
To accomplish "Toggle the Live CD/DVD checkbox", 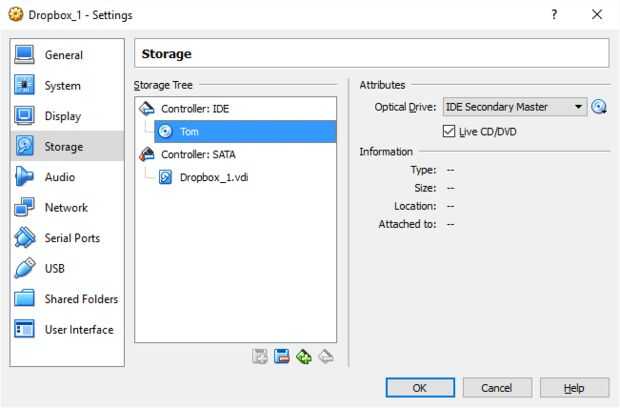I will [449, 131].
